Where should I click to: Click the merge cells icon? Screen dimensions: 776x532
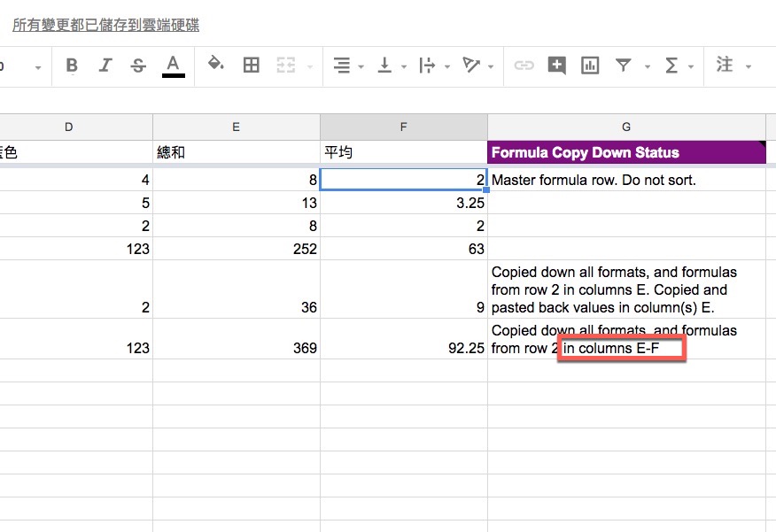click(x=285, y=66)
